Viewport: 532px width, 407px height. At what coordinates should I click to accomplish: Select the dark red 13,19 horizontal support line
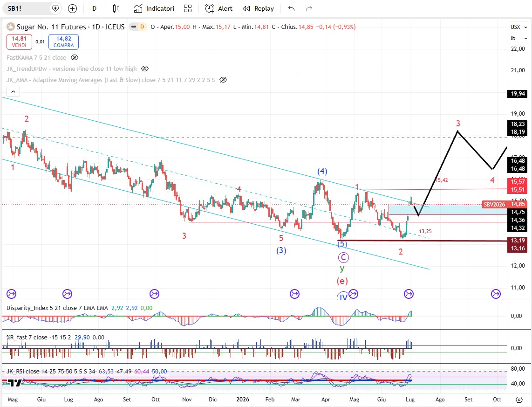pyautogui.click(x=422, y=241)
